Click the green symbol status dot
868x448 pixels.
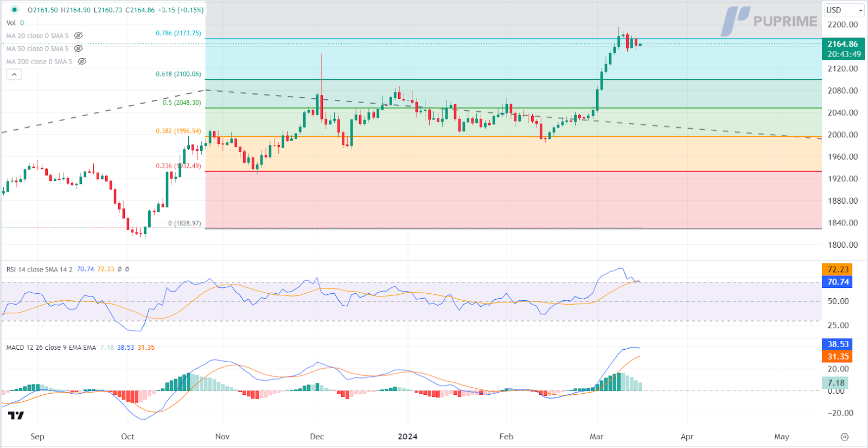[x=14, y=10]
